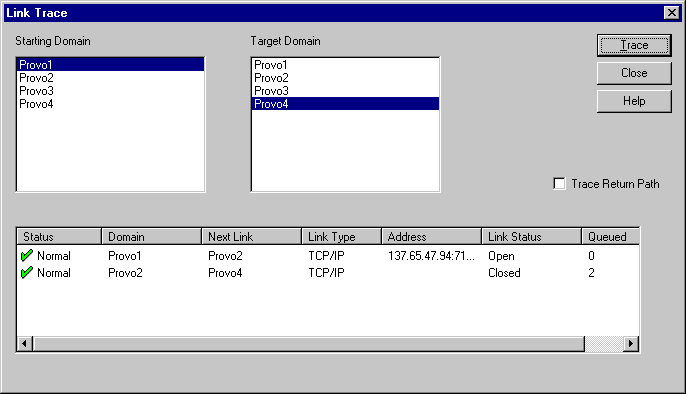
Task: Click the Queued column header
Action: click(x=611, y=237)
